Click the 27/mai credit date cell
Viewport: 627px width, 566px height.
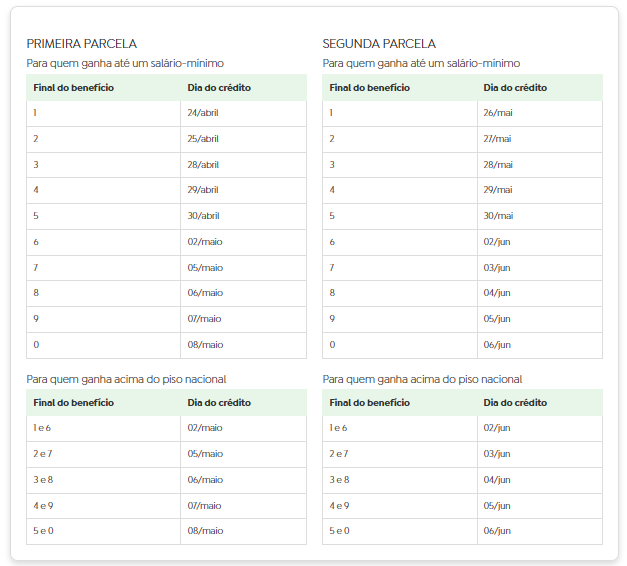click(x=498, y=139)
